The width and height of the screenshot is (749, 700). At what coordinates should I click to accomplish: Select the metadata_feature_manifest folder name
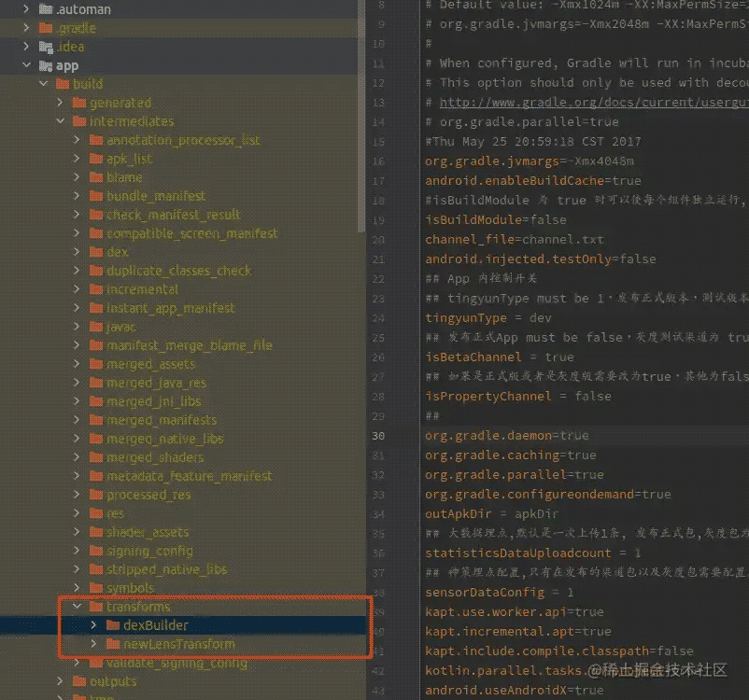(x=190, y=476)
